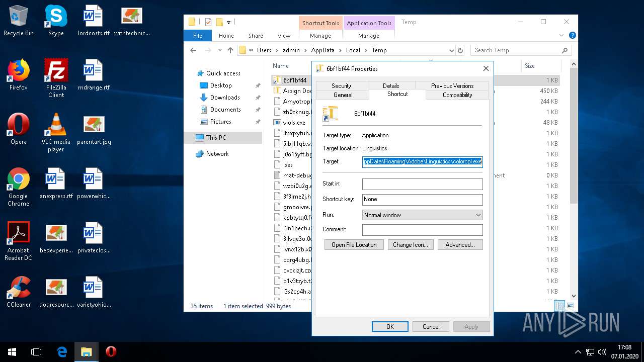Click Open File Location button
Viewport: 644px width, 362px height.
354,245
